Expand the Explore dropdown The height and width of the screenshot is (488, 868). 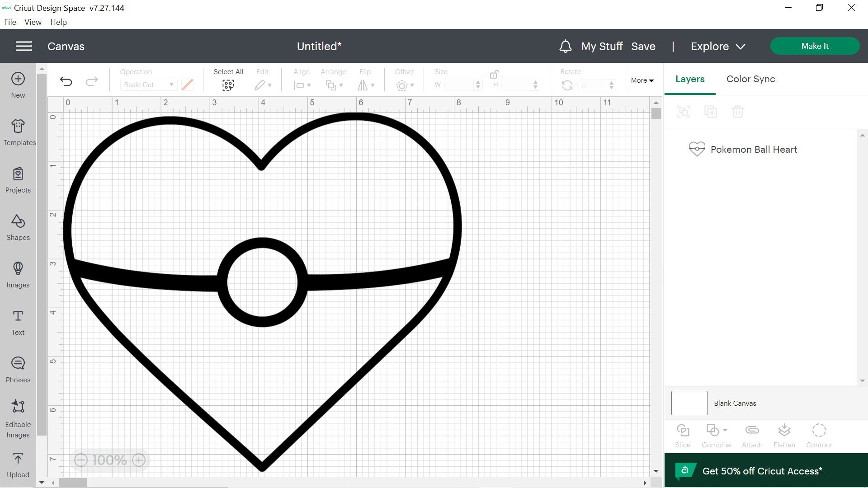tap(717, 46)
